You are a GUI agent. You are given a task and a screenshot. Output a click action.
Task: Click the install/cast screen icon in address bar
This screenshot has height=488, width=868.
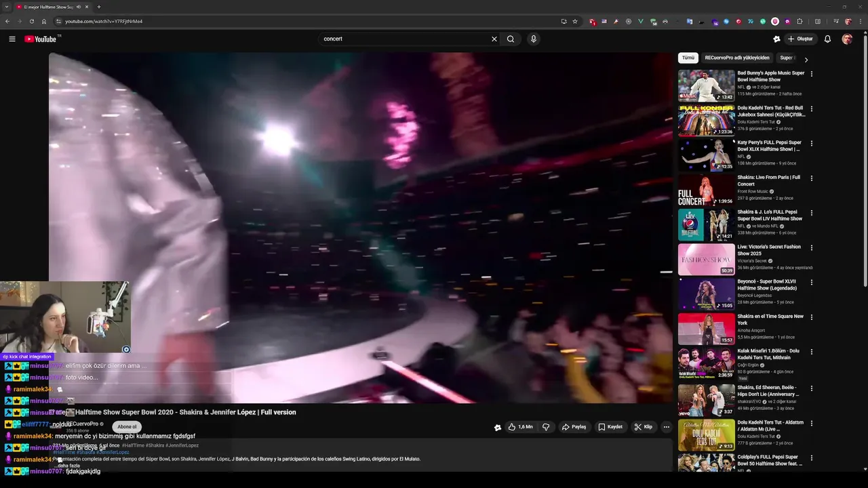(x=564, y=21)
